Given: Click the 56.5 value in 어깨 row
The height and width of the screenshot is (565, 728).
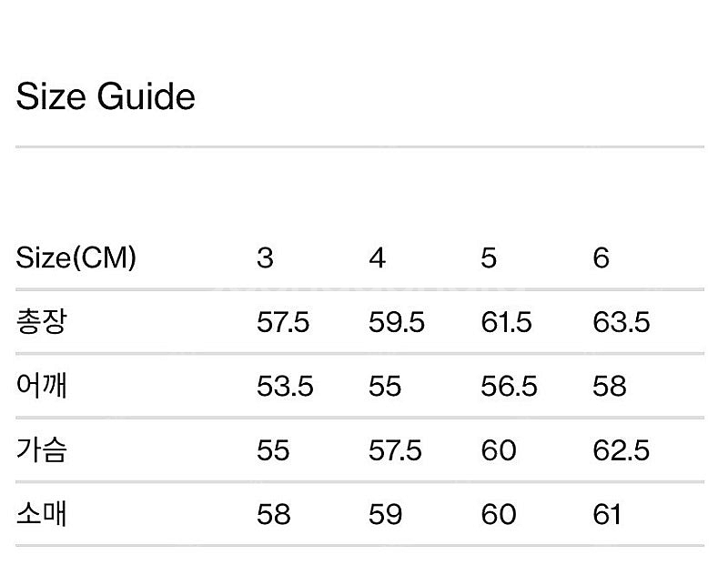Looking at the screenshot, I should tap(509, 386).
